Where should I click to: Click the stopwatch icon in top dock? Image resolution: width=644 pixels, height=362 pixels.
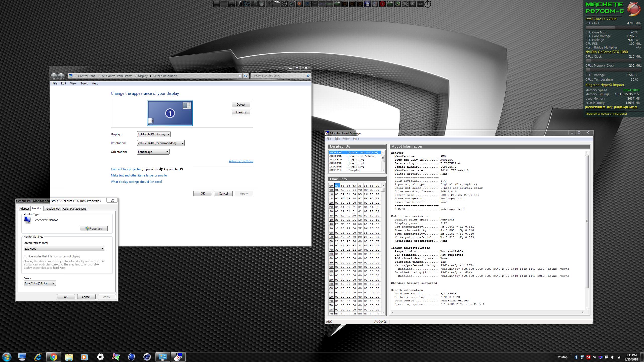tap(428, 4)
